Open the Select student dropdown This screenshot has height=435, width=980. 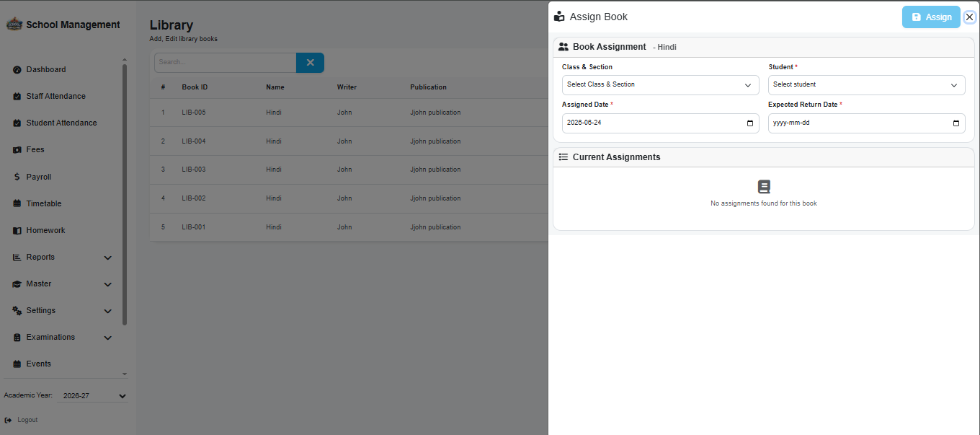[x=867, y=85]
